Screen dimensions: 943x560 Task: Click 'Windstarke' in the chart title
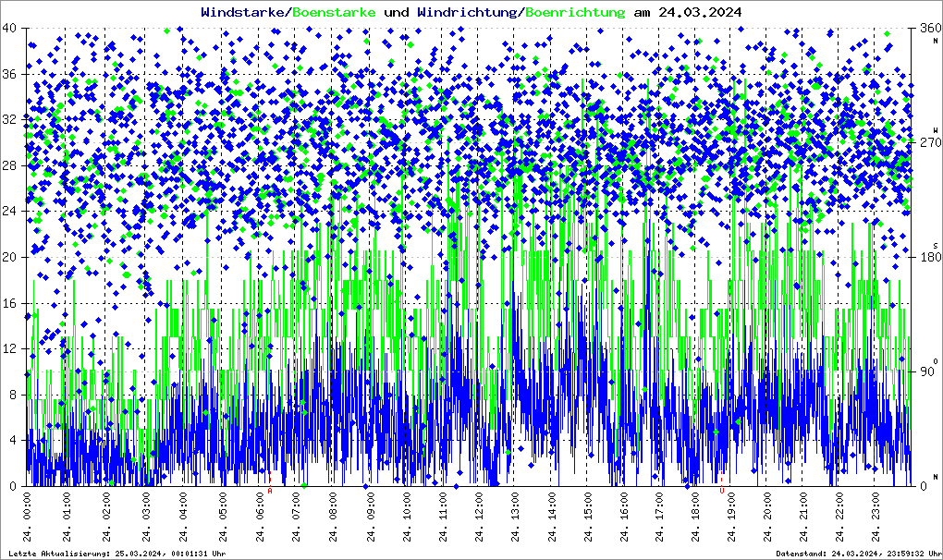(244, 12)
